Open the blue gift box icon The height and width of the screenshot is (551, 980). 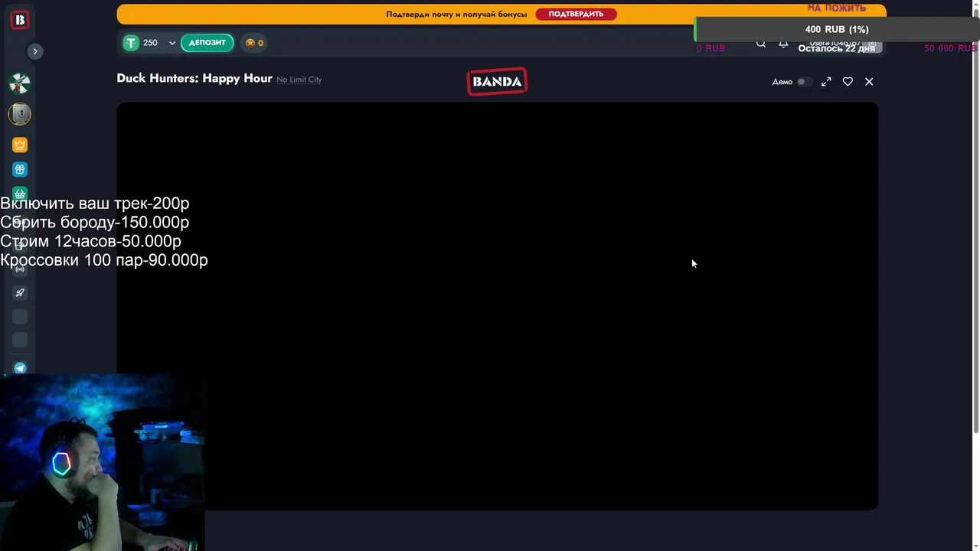[20, 169]
